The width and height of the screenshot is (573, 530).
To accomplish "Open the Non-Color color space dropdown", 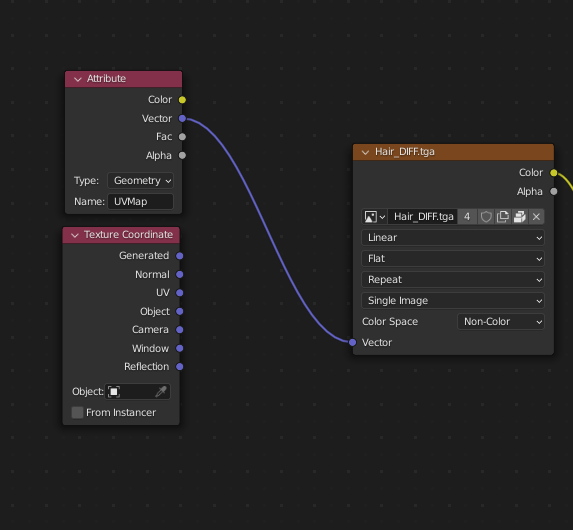I will click(x=501, y=322).
